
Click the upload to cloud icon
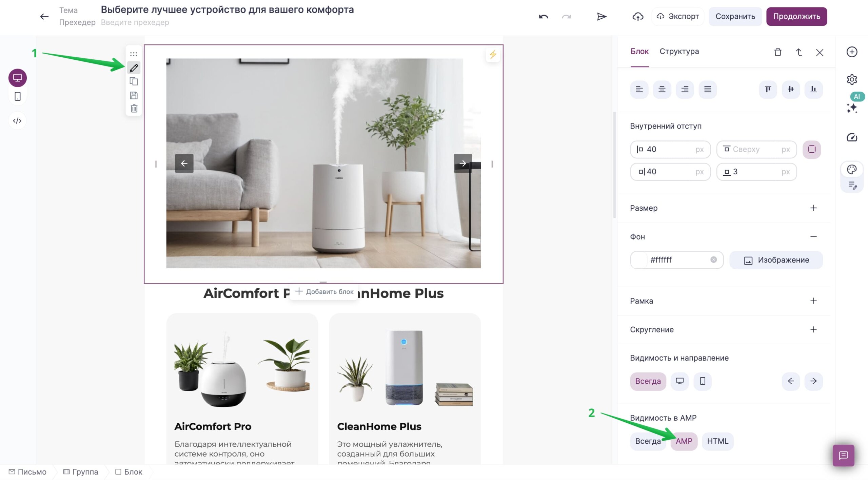pyautogui.click(x=637, y=17)
